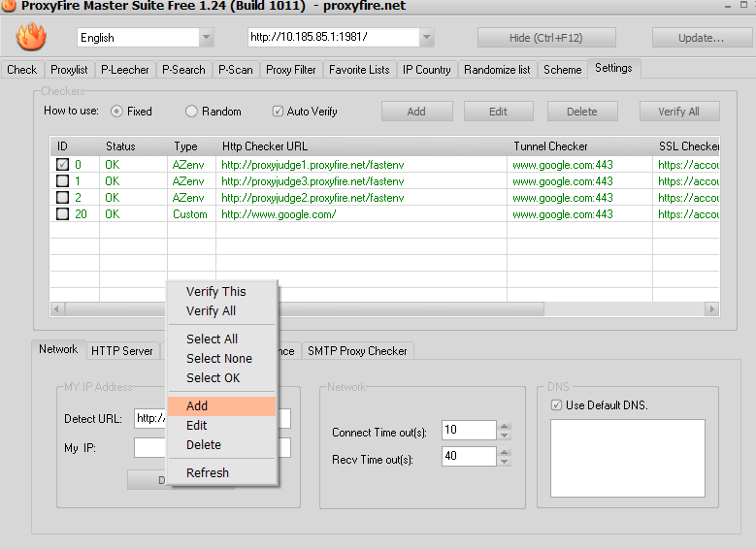The height and width of the screenshot is (549, 756).
Task: Choose Refresh in the context menu
Action: click(222, 472)
